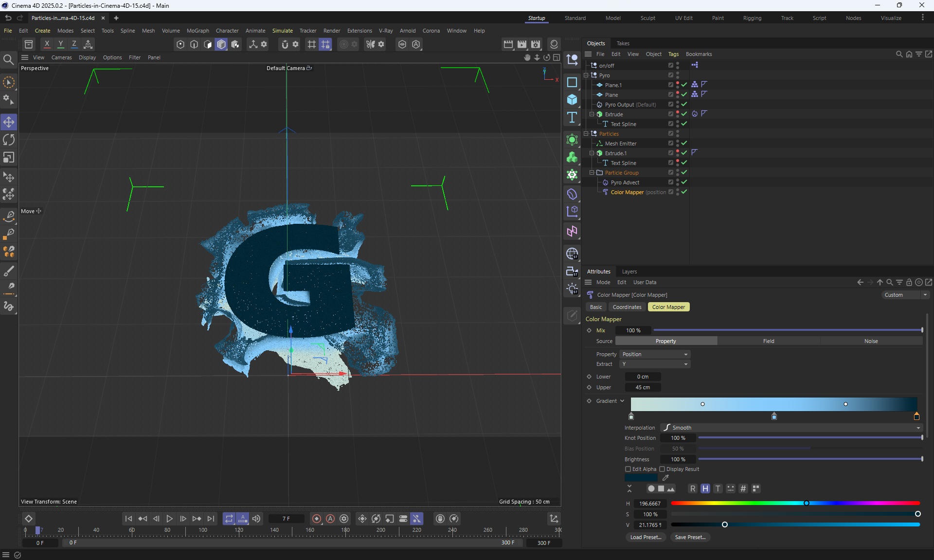Collapse the Particle Group tree item
Image resolution: width=934 pixels, height=560 pixels.
point(592,173)
